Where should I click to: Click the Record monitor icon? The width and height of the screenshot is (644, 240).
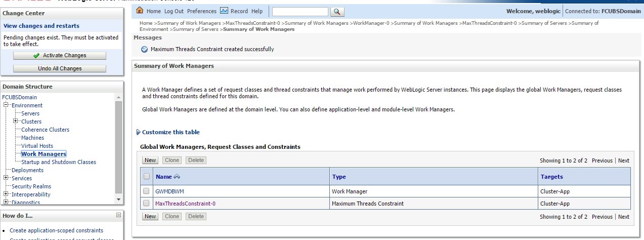click(x=224, y=11)
